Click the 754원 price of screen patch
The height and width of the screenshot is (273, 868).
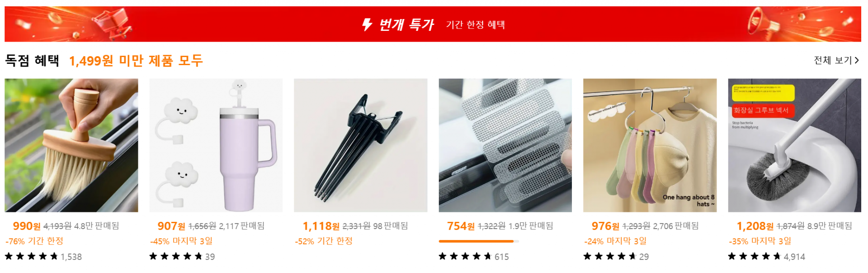click(461, 226)
